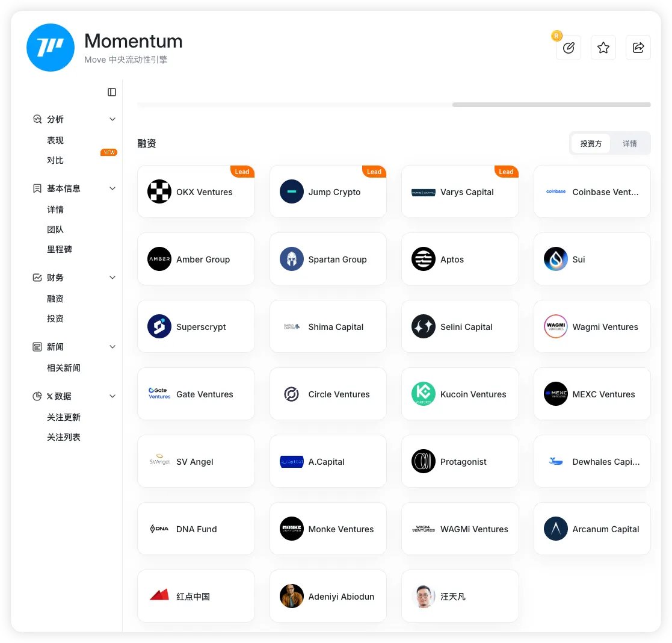Click the Move 中央流动性引擎 subtitle
This screenshot has width=672, height=643.
(126, 60)
